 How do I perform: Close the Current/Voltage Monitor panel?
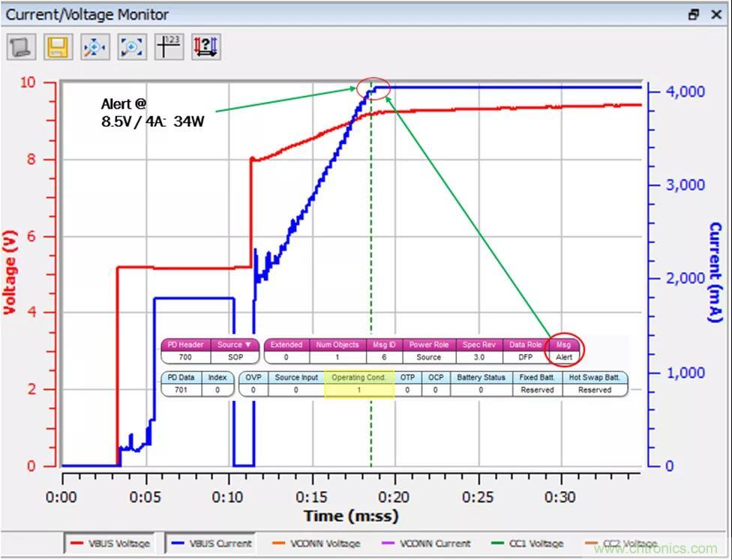click(x=715, y=14)
